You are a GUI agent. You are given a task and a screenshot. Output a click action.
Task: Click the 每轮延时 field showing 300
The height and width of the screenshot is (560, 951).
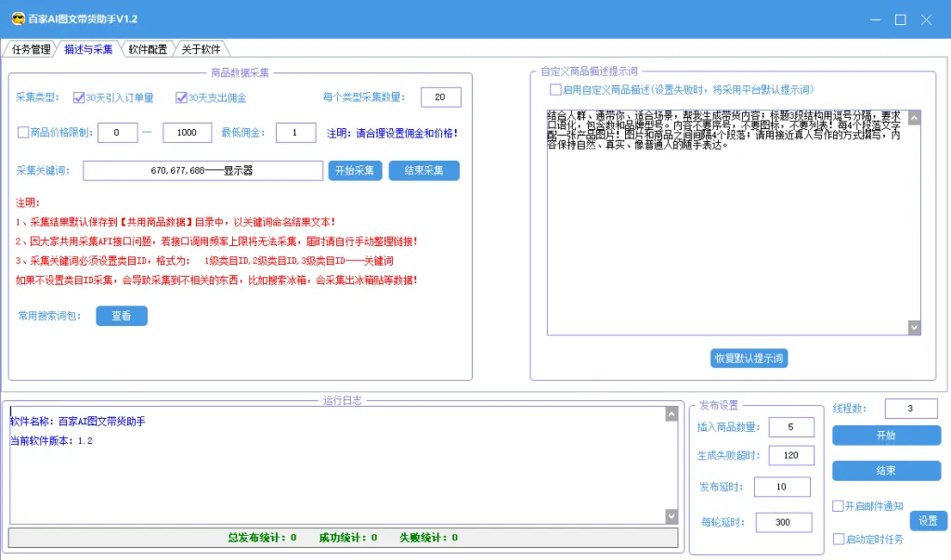(x=783, y=522)
